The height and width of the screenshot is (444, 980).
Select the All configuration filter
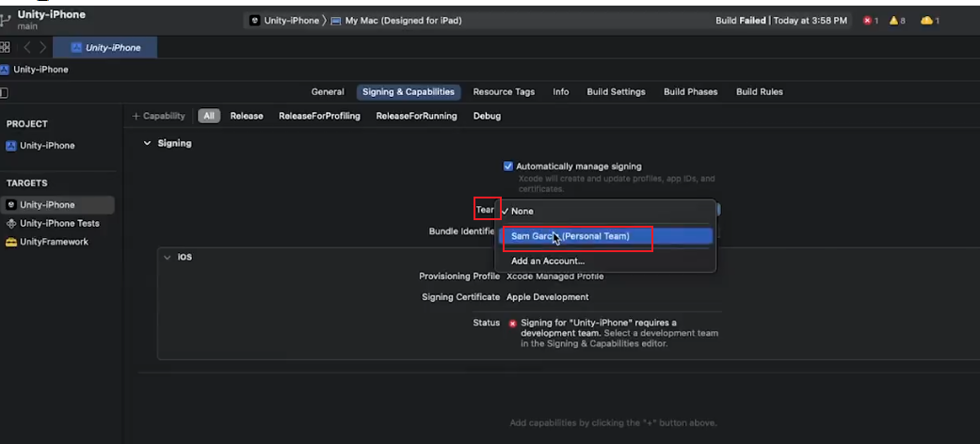[x=209, y=116]
